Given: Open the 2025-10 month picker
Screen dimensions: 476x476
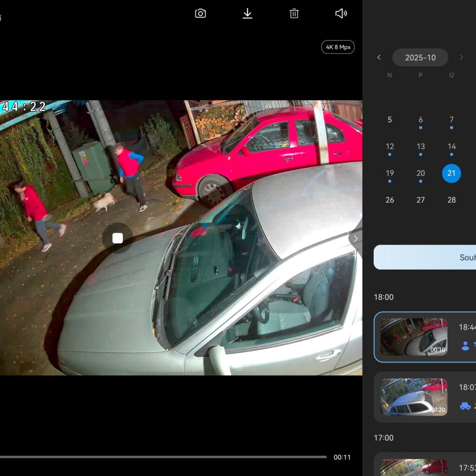Looking at the screenshot, I should [x=420, y=58].
